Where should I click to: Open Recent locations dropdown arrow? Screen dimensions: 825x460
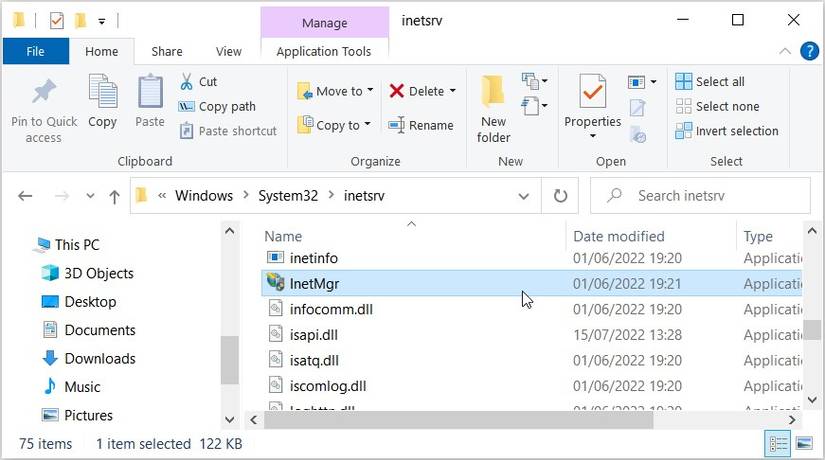click(x=90, y=196)
